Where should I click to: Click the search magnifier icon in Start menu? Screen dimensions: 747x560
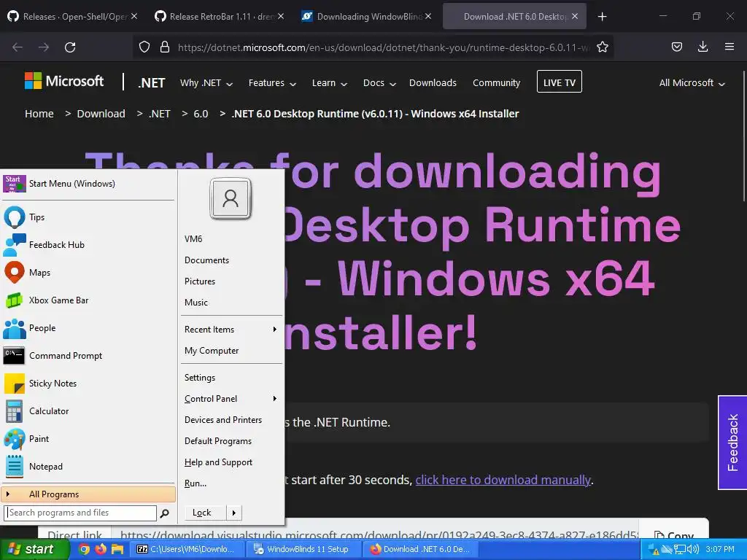[x=164, y=513]
